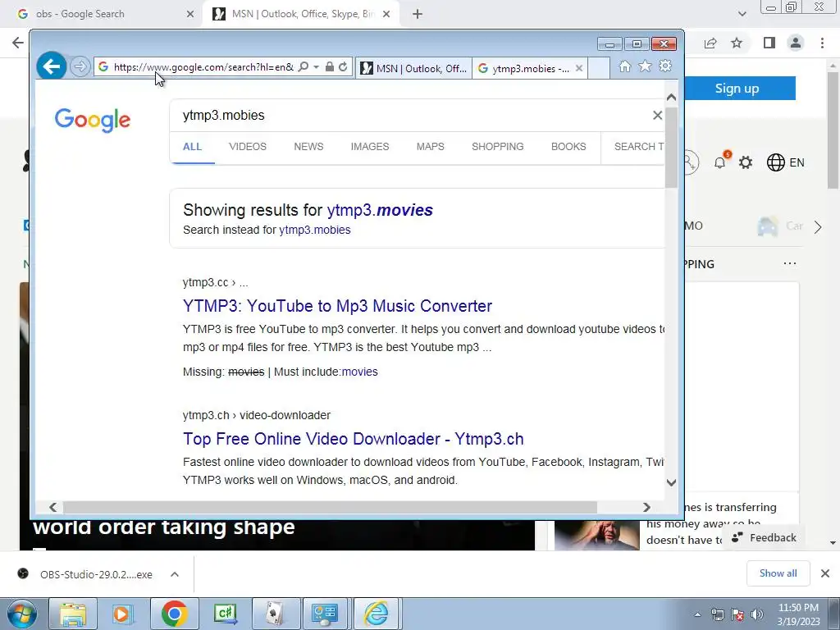
Task: Click the ytmp3.movies suggested spelling link
Action: (x=380, y=210)
